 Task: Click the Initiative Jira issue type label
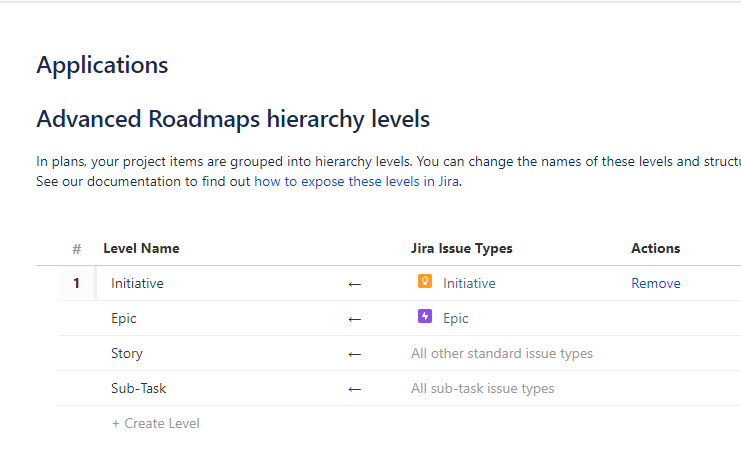[x=469, y=283]
